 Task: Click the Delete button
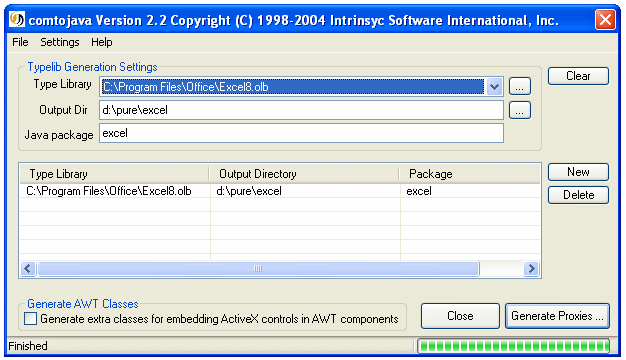pos(578,195)
